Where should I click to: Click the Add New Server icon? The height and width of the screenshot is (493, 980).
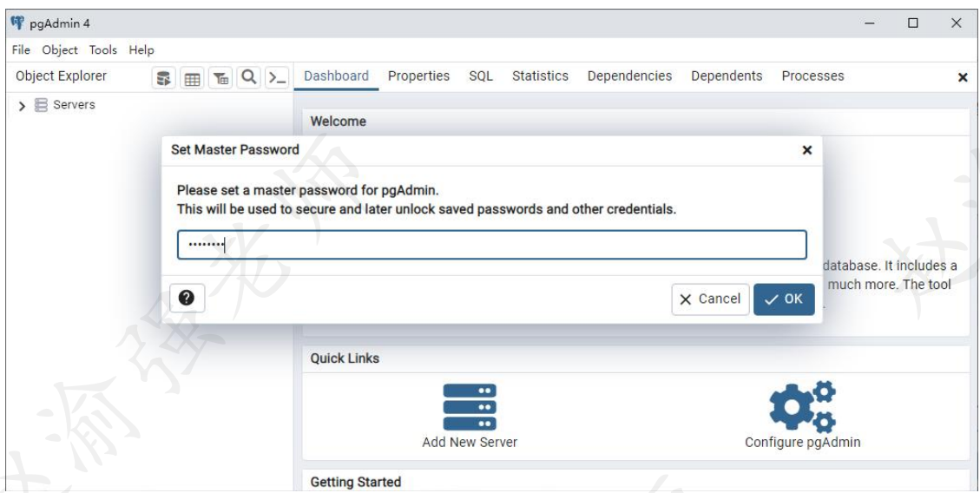coord(470,407)
